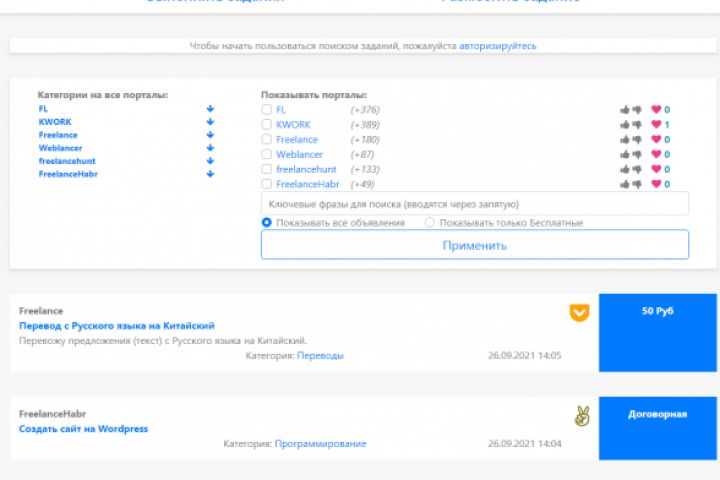This screenshot has width=720, height=480.
Task: Click the date '26.09.2021 14:05'
Action: [524, 356]
